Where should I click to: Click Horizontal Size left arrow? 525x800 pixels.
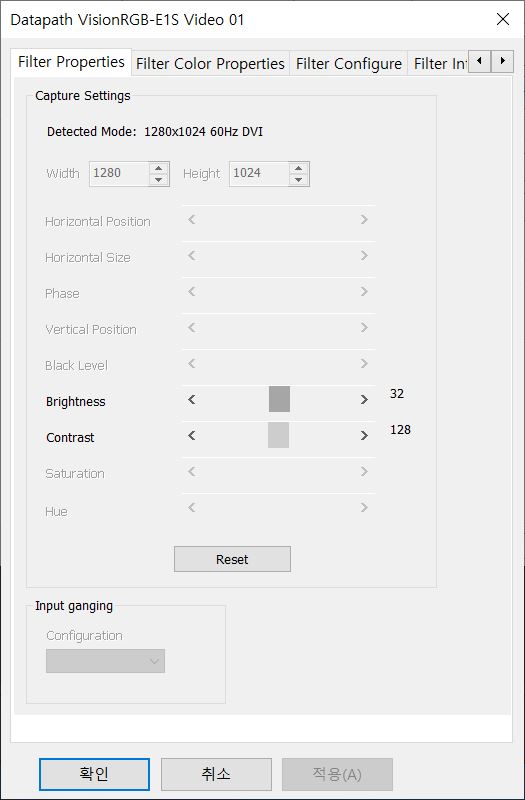(192, 256)
